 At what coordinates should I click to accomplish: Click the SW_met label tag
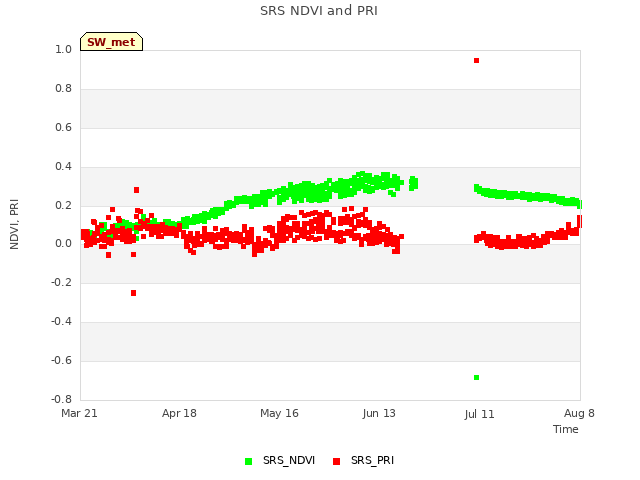coord(111,42)
